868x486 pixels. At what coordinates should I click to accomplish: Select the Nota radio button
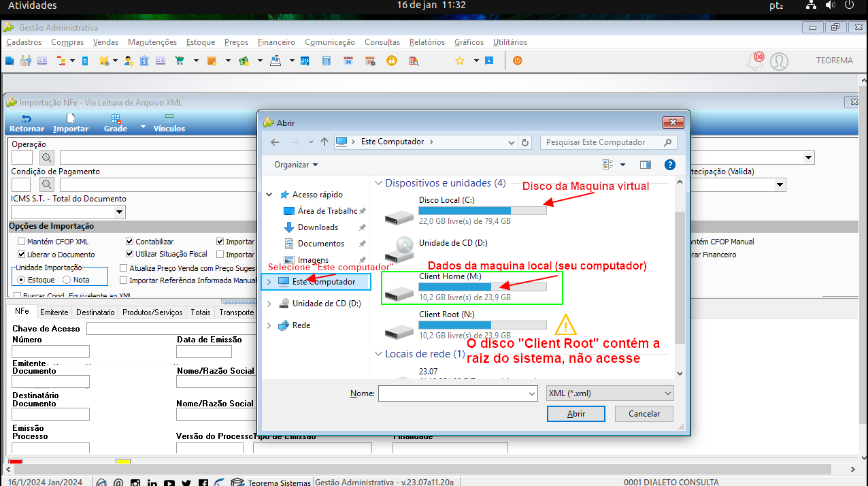pyautogui.click(x=67, y=280)
